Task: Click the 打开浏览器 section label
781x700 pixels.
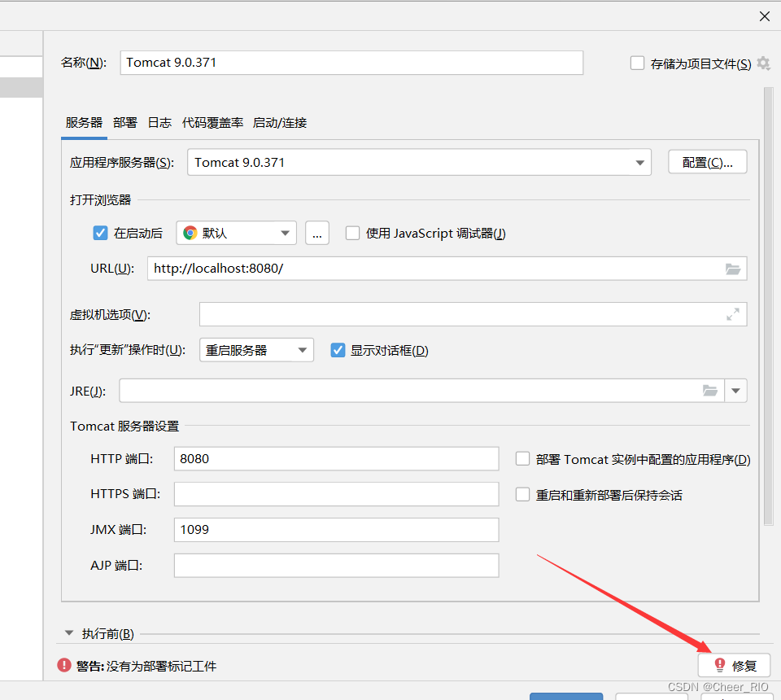Action: click(x=101, y=200)
